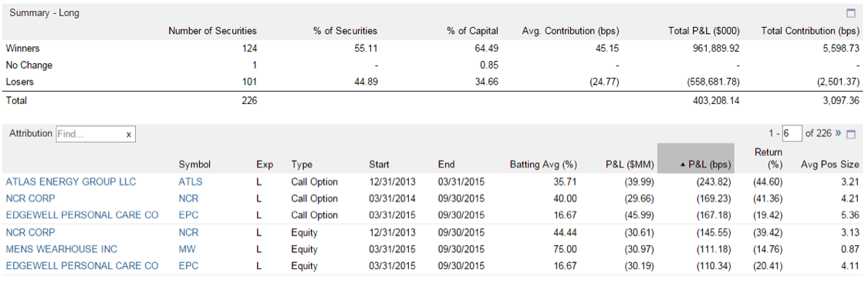Sort by Symbol column header
This screenshot has height=283, width=868.
(194, 164)
